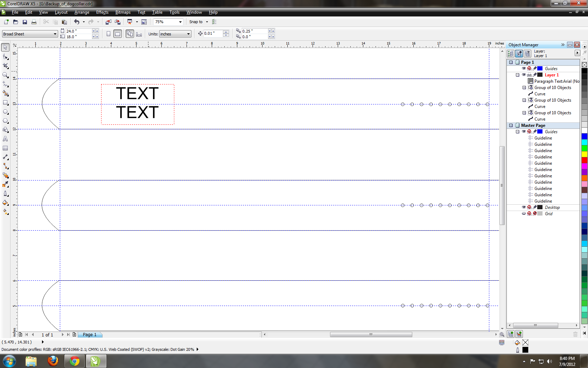
Task: Select the Connector tool
Action: tap(5, 166)
